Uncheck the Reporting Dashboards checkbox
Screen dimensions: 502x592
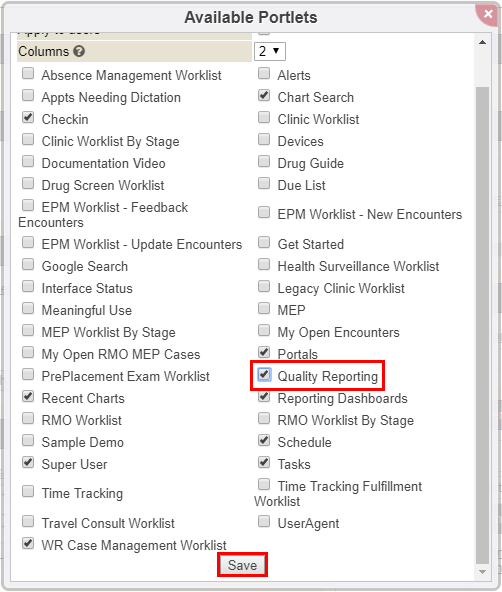tap(264, 396)
